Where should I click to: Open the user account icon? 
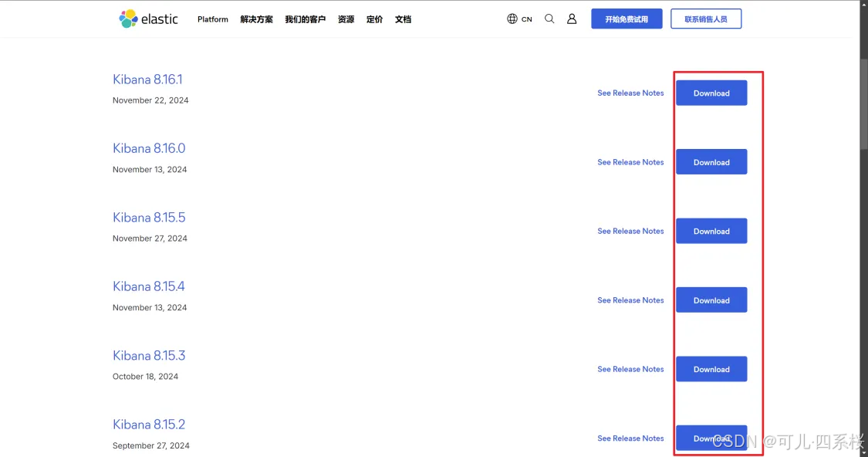point(572,19)
